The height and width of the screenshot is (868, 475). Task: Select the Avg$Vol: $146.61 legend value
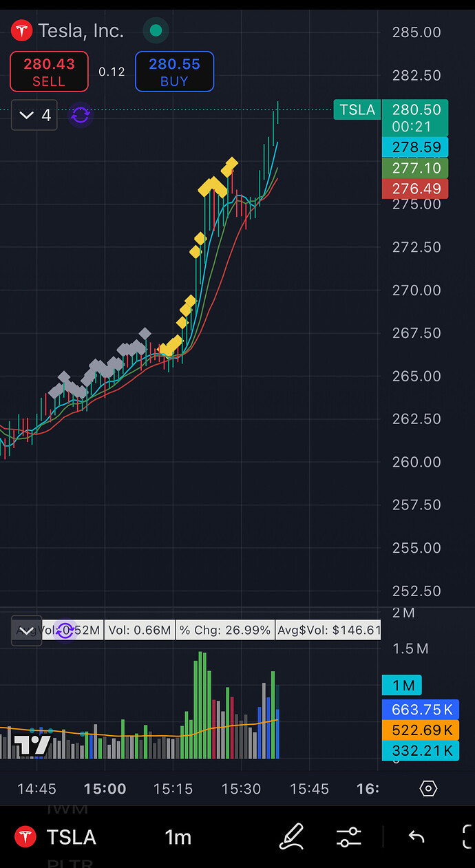328,630
